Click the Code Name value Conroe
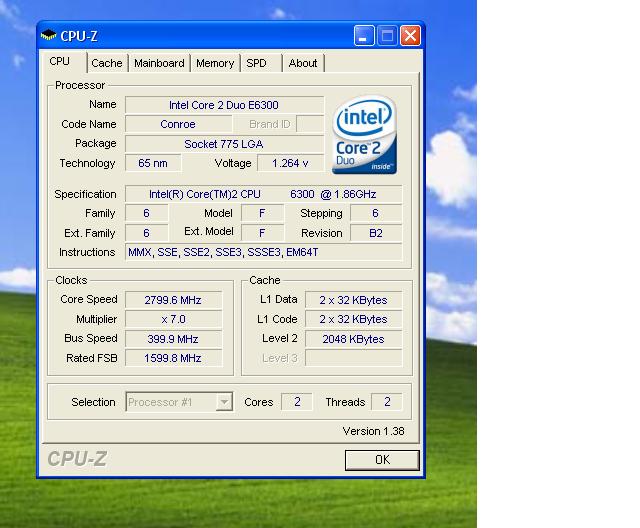Image resolution: width=640 pixels, height=528 pixels. [x=178, y=124]
